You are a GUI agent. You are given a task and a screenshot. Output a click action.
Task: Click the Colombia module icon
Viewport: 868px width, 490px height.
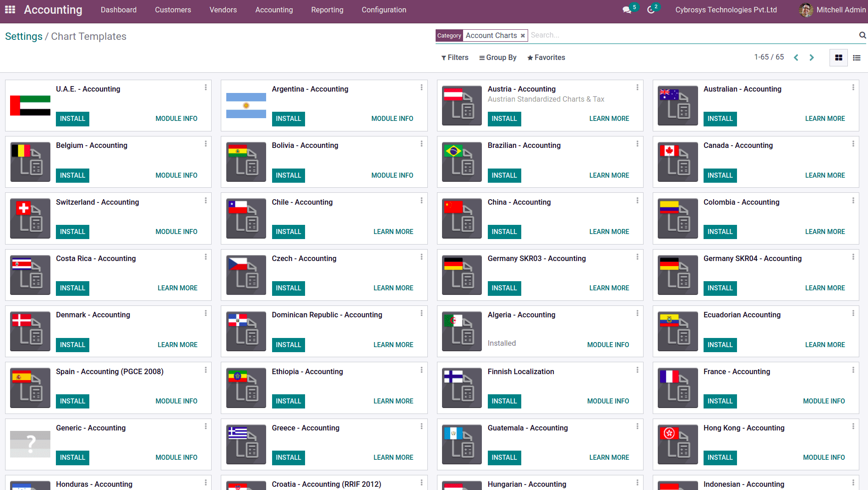(x=677, y=218)
